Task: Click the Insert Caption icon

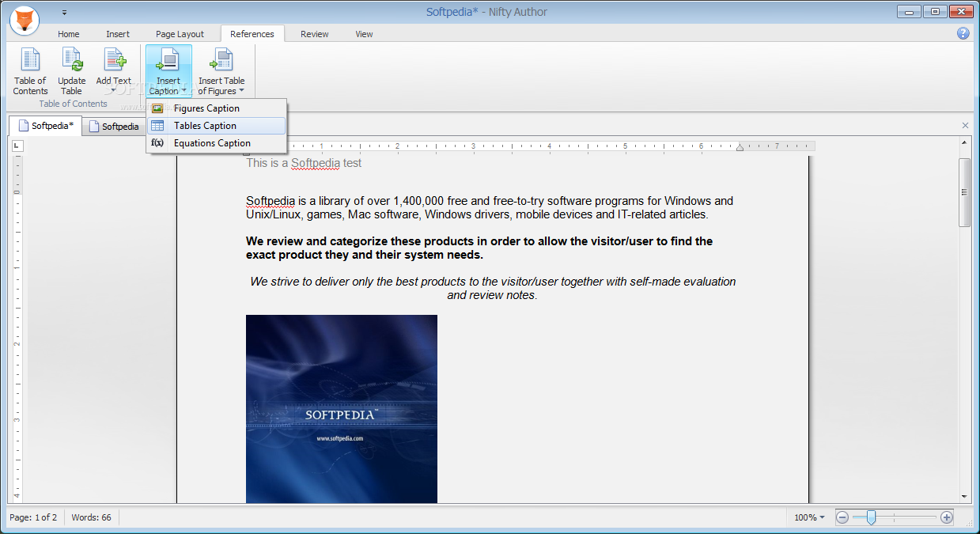Action: click(x=168, y=60)
